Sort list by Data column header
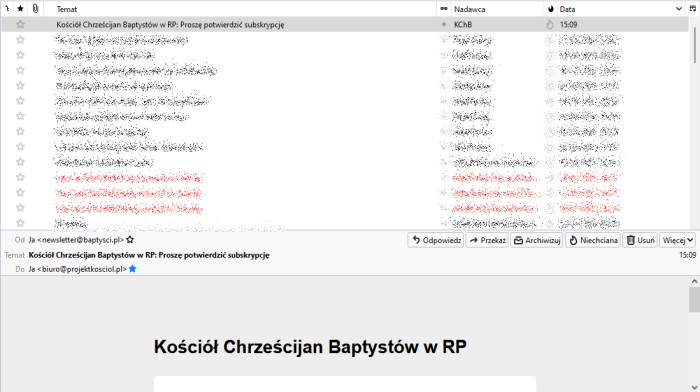Viewport: 700px width, 392px height. (567, 9)
